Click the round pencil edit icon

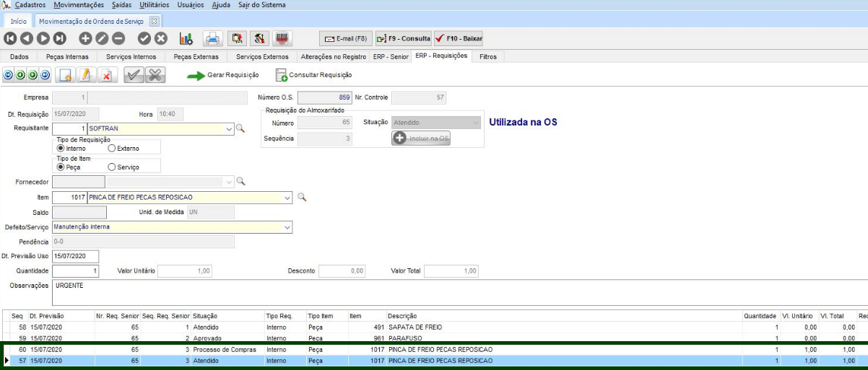point(102,38)
